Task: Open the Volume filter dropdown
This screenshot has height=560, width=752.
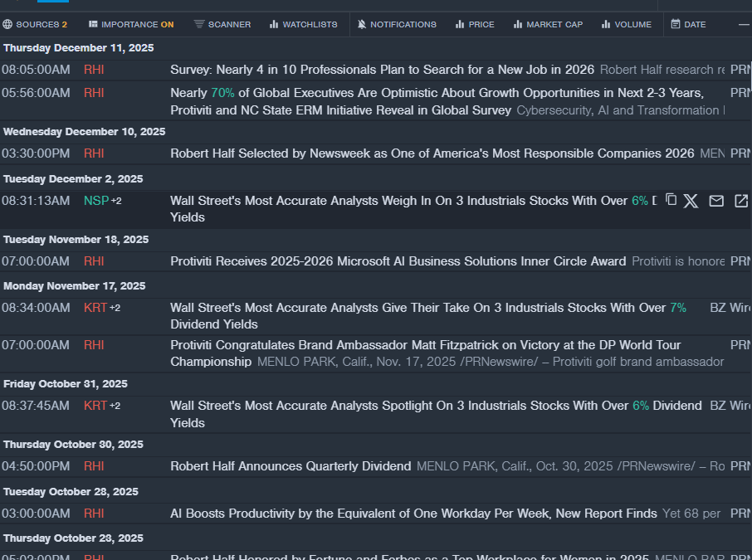Action: click(x=627, y=24)
